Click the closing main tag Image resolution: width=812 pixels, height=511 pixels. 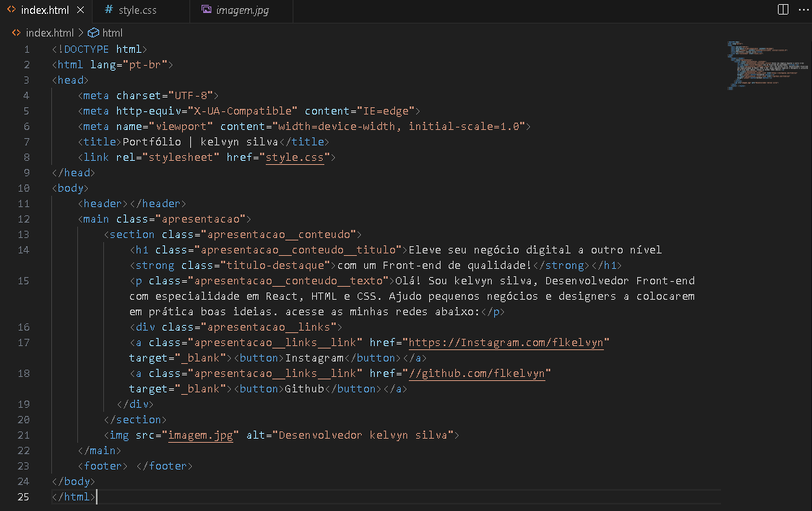tap(99, 451)
